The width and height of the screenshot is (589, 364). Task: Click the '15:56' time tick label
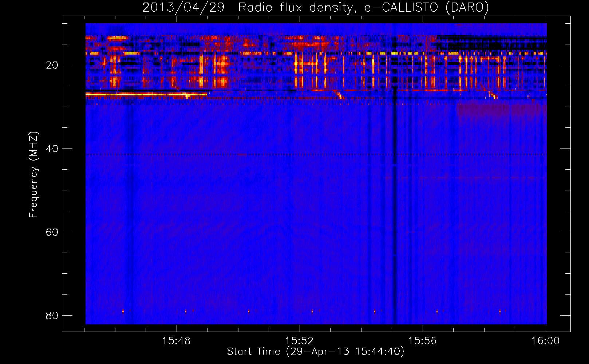[x=422, y=341]
